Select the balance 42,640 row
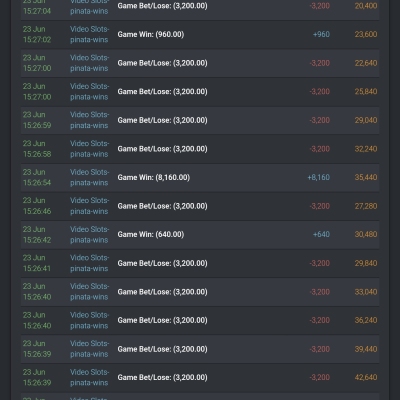 [200, 377]
